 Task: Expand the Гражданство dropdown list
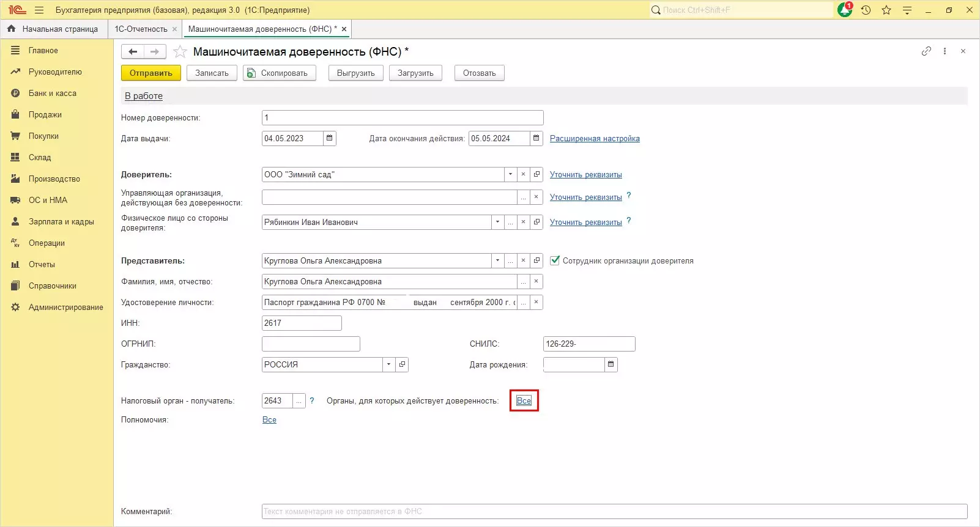click(x=389, y=364)
